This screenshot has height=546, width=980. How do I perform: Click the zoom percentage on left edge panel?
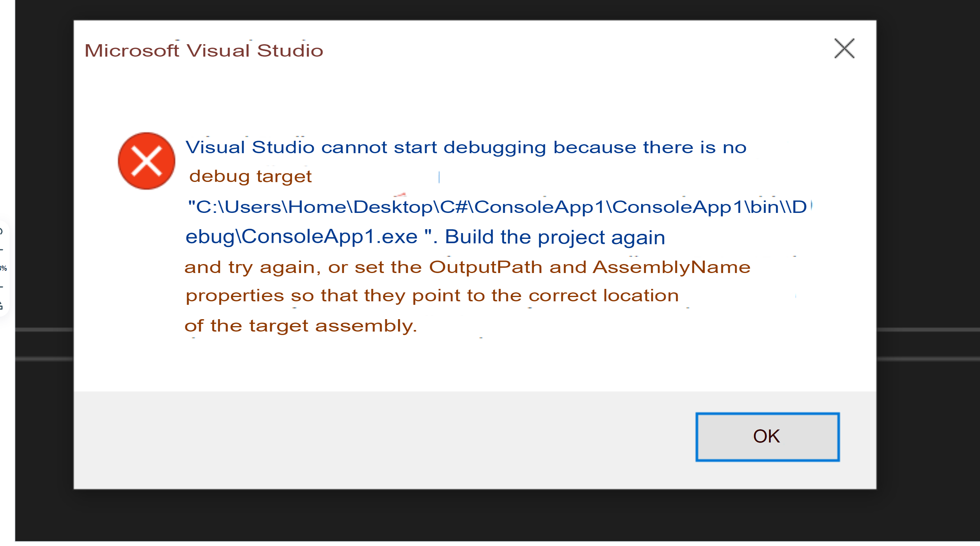(3, 268)
